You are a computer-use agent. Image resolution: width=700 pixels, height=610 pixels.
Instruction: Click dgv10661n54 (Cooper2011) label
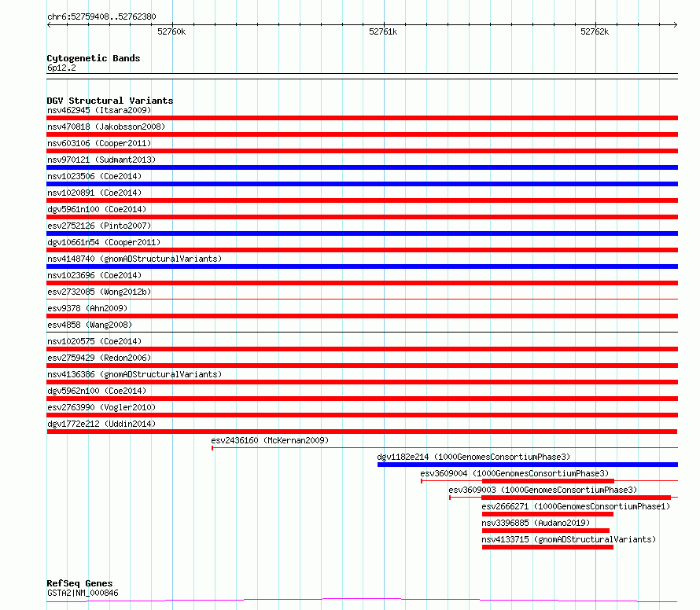[x=104, y=242]
